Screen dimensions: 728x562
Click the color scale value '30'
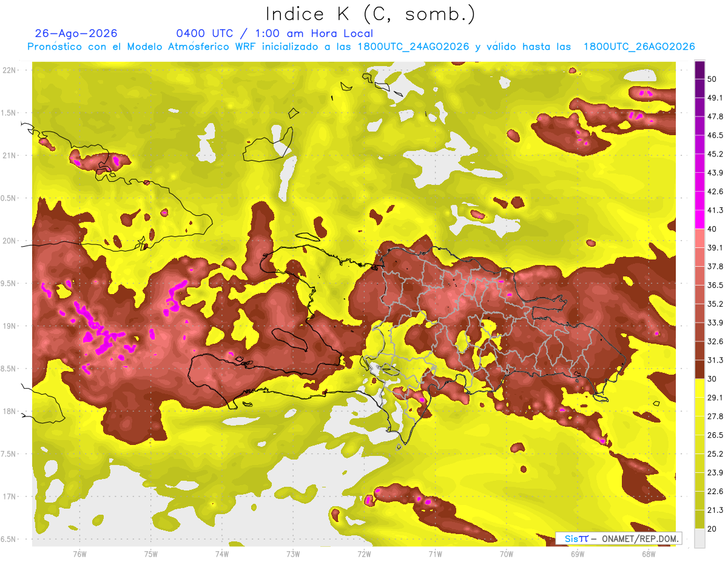pos(712,379)
